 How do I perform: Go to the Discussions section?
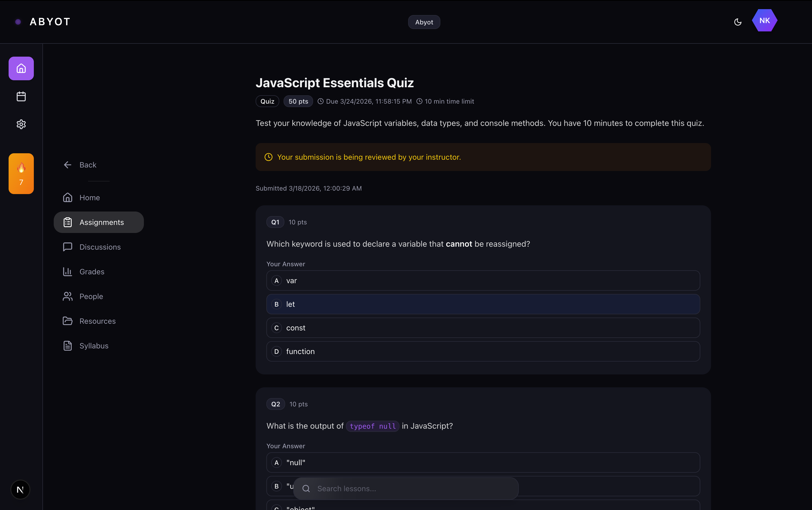click(99, 247)
